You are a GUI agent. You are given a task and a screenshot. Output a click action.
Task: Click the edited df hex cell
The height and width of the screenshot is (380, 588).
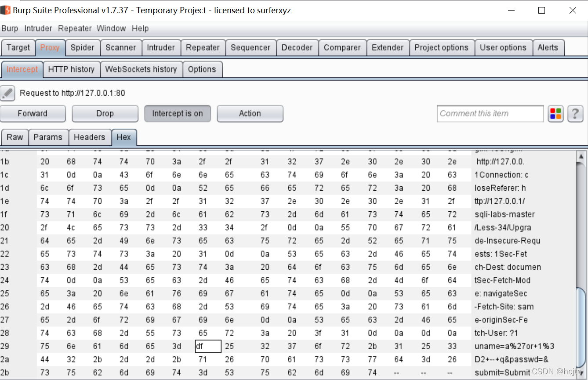point(208,346)
